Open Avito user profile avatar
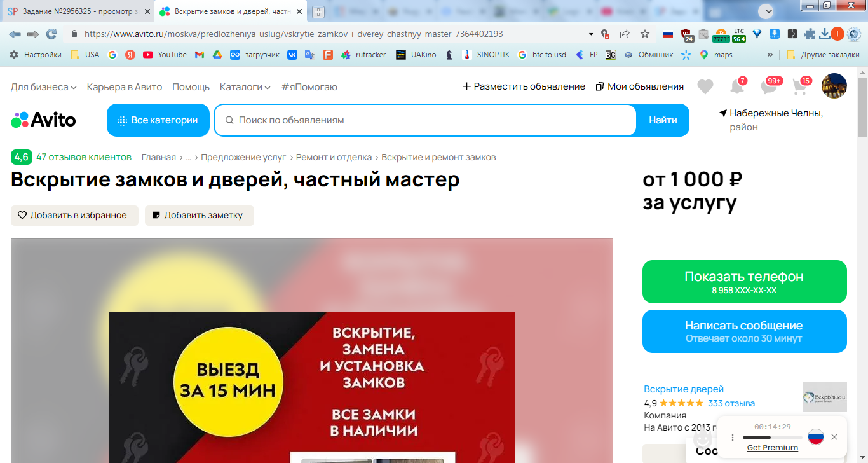 click(834, 86)
